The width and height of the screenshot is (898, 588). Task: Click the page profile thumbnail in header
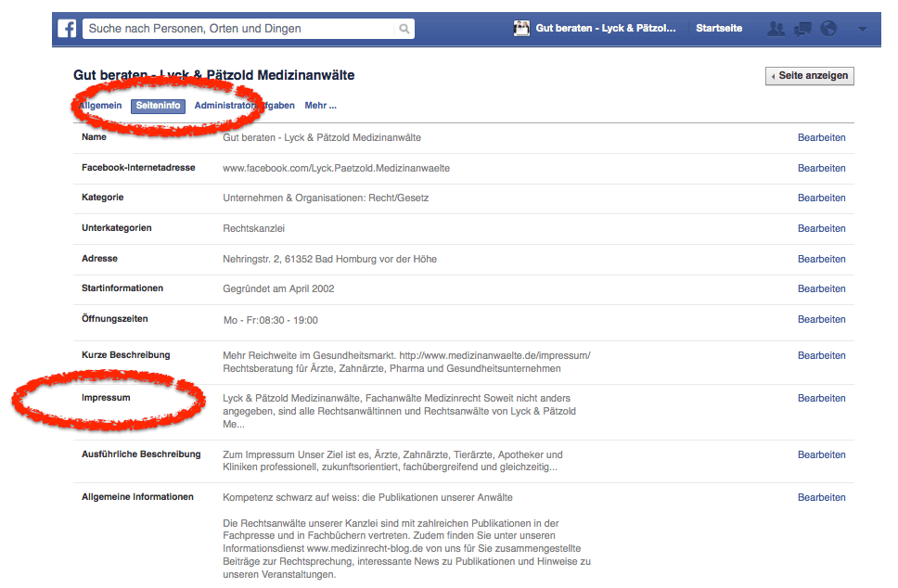tap(521, 28)
